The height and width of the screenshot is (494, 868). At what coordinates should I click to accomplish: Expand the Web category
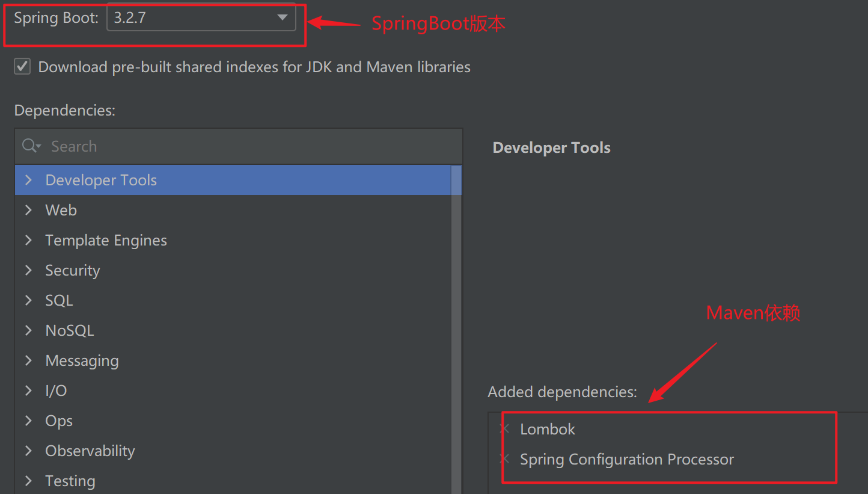pyautogui.click(x=28, y=210)
